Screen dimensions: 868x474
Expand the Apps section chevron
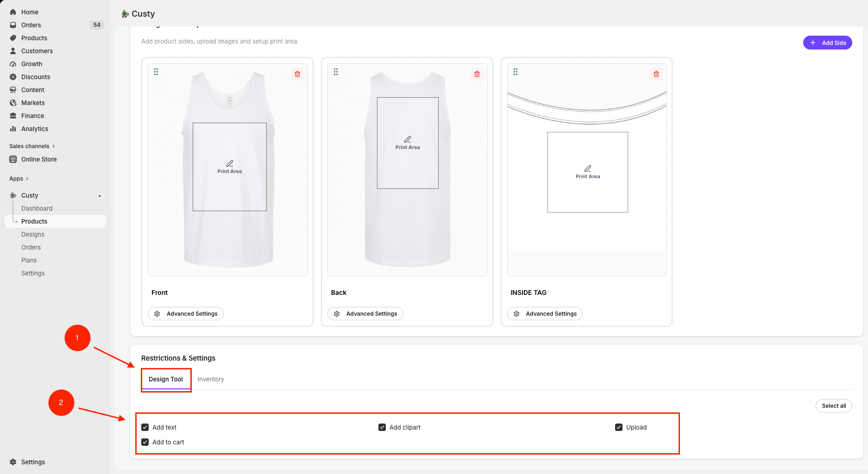(x=27, y=179)
